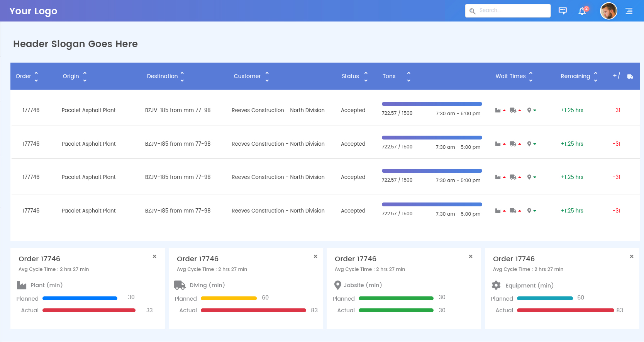This screenshot has height=342, width=644.
Task: Click the jobsite pin icon in third row
Action: pos(529,177)
